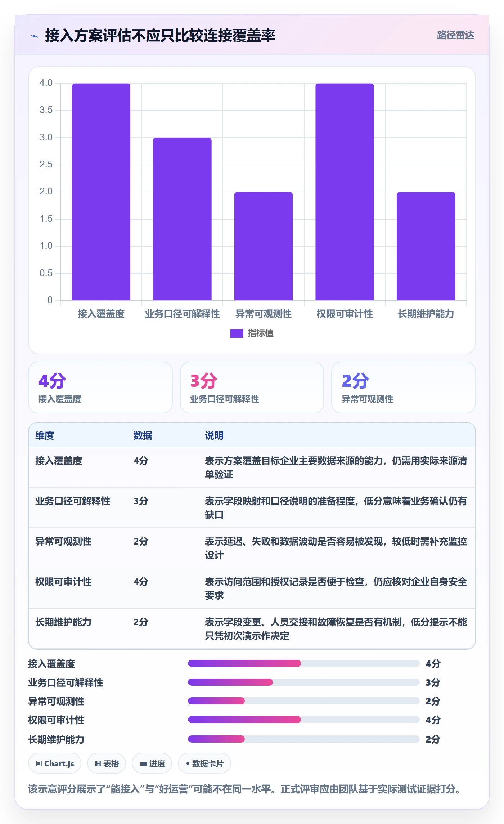Viewport: 504px width, 824px height.
Task: Click the 维度 column header
Action: point(45,436)
